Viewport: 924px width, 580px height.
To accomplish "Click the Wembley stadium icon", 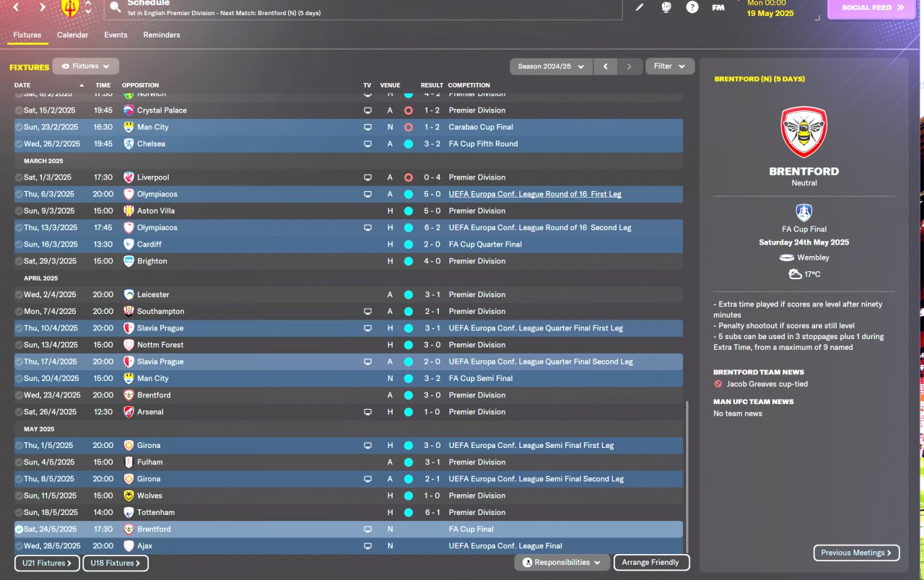I will [787, 258].
